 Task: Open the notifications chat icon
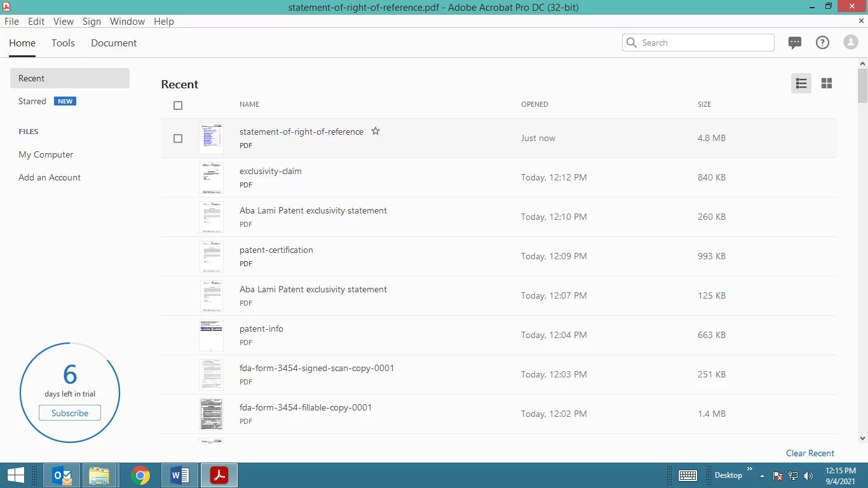click(x=795, y=43)
